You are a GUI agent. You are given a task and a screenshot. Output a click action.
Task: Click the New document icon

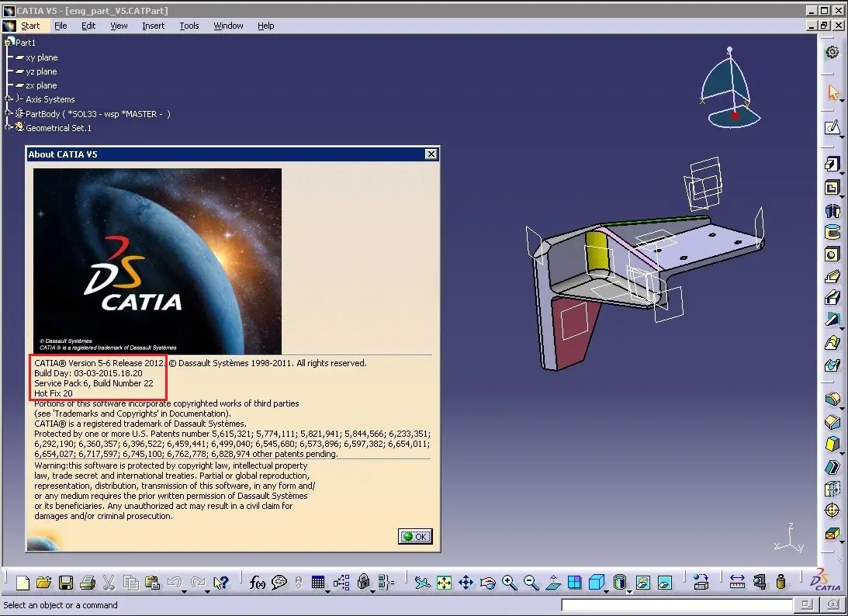tap(22, 583)
